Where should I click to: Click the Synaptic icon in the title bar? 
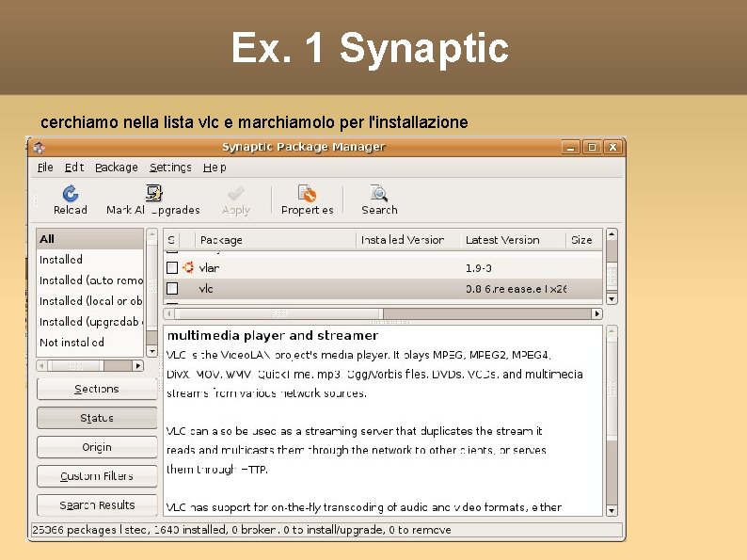coord(40,147)
